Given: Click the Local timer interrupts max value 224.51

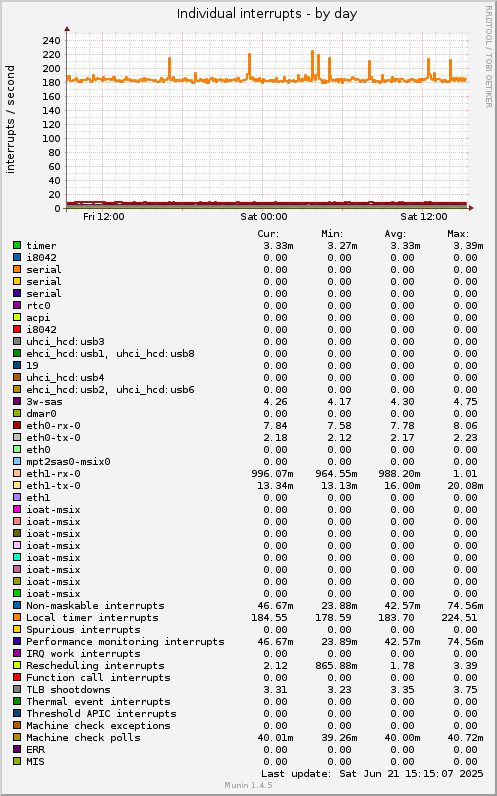Looking at the screenshot, I should tap(459, 618).
